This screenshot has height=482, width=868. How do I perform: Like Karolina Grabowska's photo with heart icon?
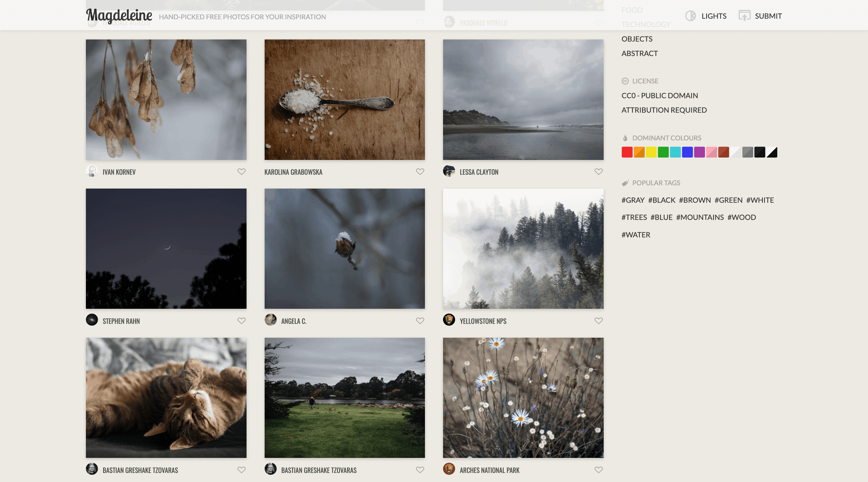[x=420, y=171]
